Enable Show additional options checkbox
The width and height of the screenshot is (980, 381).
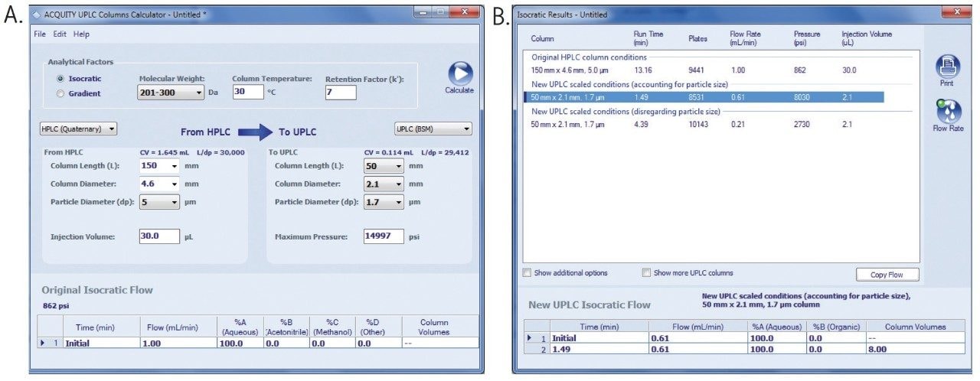[x=527, y=273]
